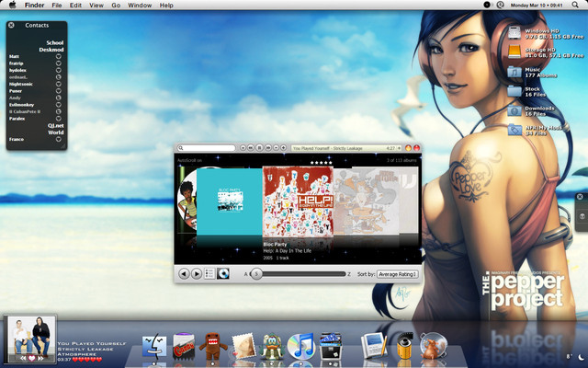588x368 pixels.
Task: Open the Domo-kun figure dock icon
Action: (x=213, y=346)
